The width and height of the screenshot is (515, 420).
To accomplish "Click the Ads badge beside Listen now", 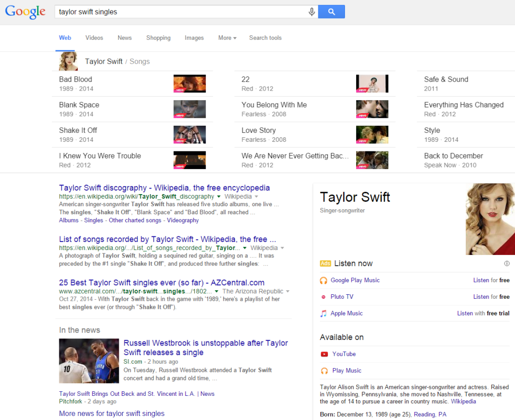I will point(325,264).
